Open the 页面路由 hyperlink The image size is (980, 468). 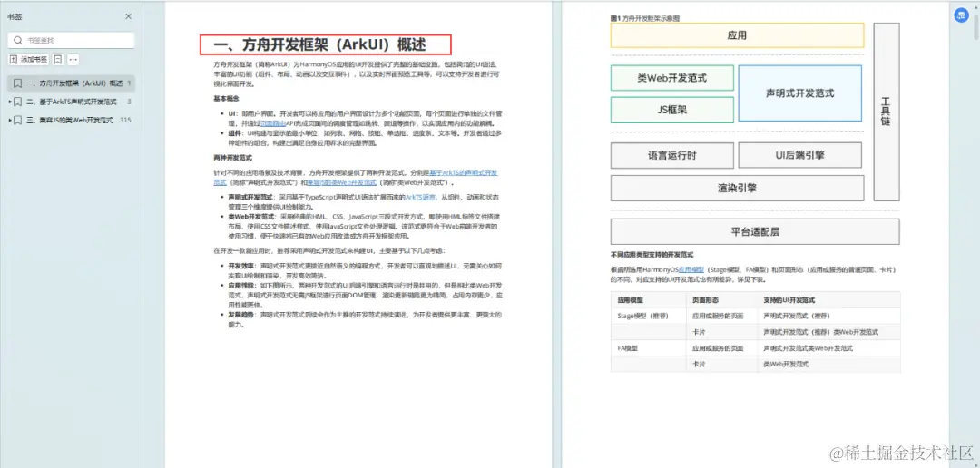[272, 123]
